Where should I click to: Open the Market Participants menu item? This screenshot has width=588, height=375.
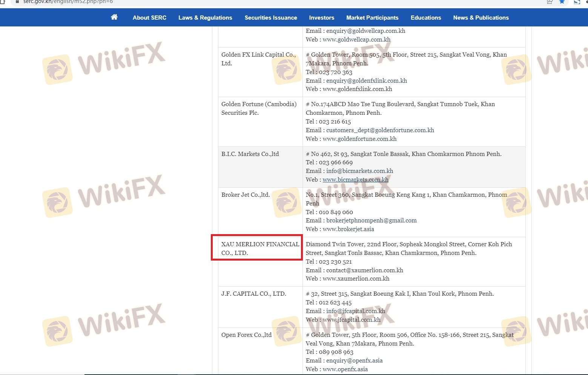point(372,18)
